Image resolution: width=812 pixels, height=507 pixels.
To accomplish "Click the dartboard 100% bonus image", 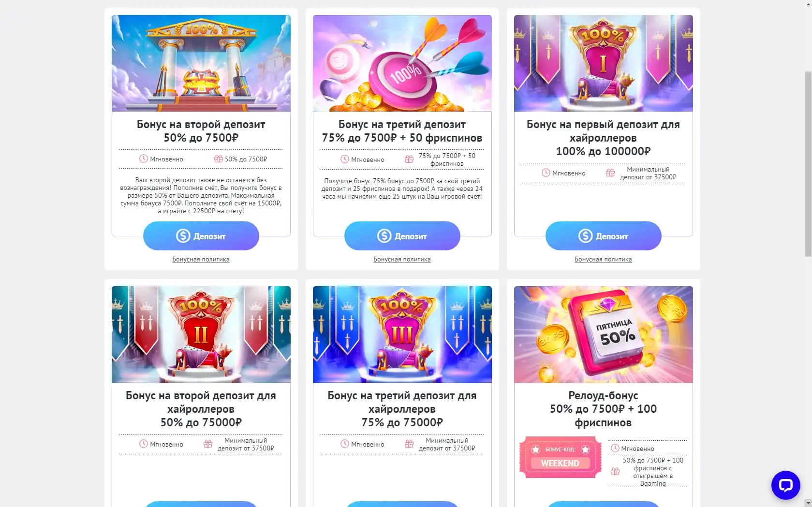I will coord(402,63).
